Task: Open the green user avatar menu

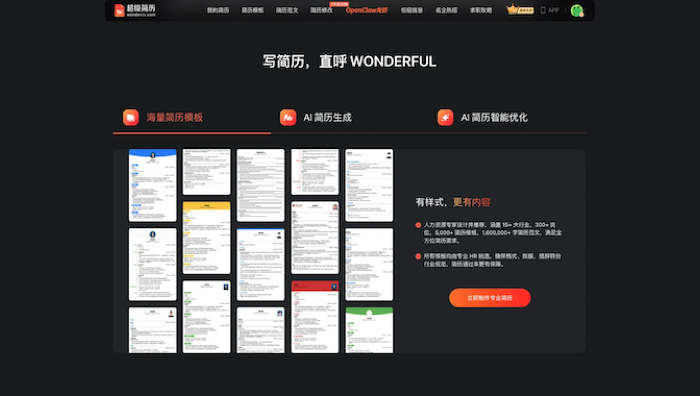Action: [577, 10]
